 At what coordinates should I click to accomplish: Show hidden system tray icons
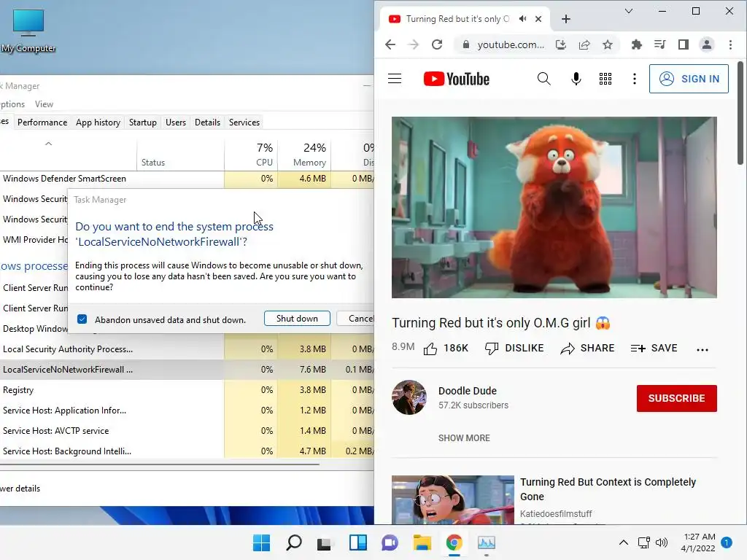pos(623,542)
